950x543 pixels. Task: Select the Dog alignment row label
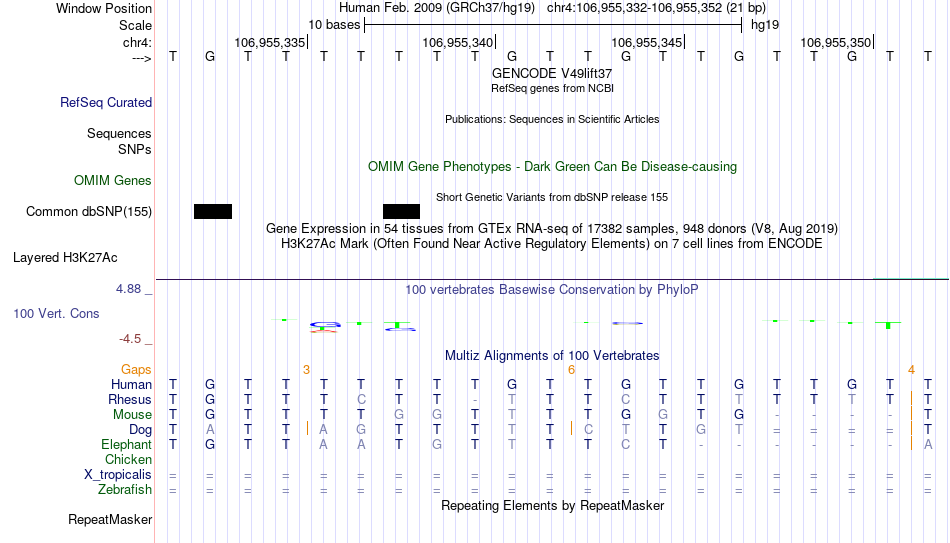[x=141, y=430]
